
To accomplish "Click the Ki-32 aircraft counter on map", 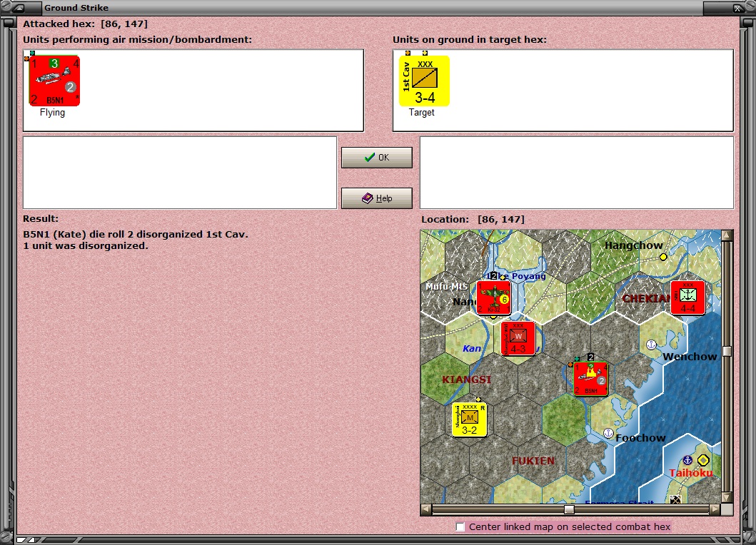I will 494,297.
